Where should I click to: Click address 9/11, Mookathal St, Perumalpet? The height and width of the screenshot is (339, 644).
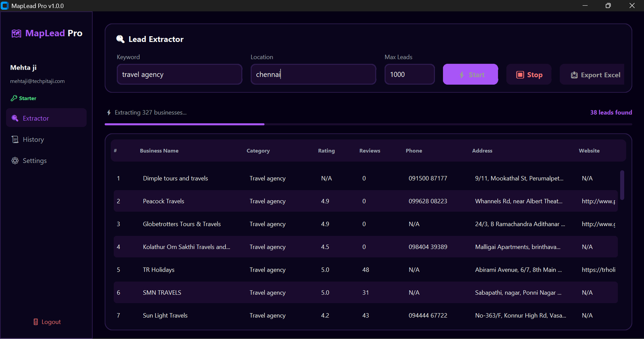click(519, 178)
